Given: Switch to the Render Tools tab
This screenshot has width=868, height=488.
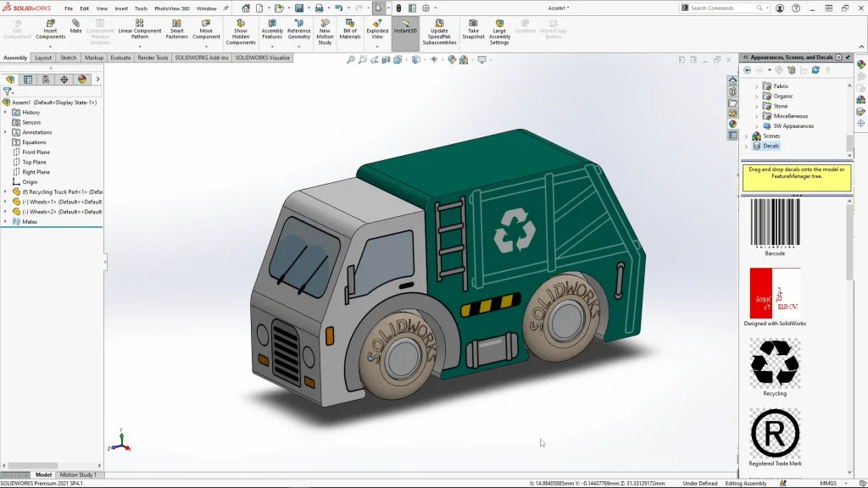Looking at the screenshot, I should [x=153, y=58].
